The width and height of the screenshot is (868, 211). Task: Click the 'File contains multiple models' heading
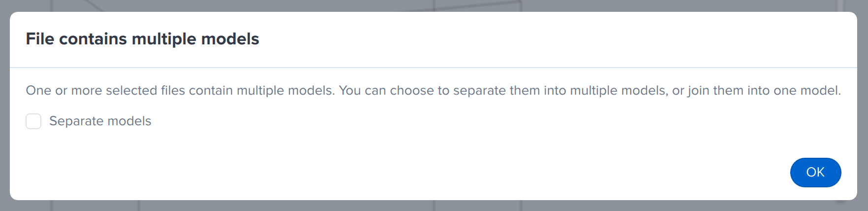[x=142, y=39]
